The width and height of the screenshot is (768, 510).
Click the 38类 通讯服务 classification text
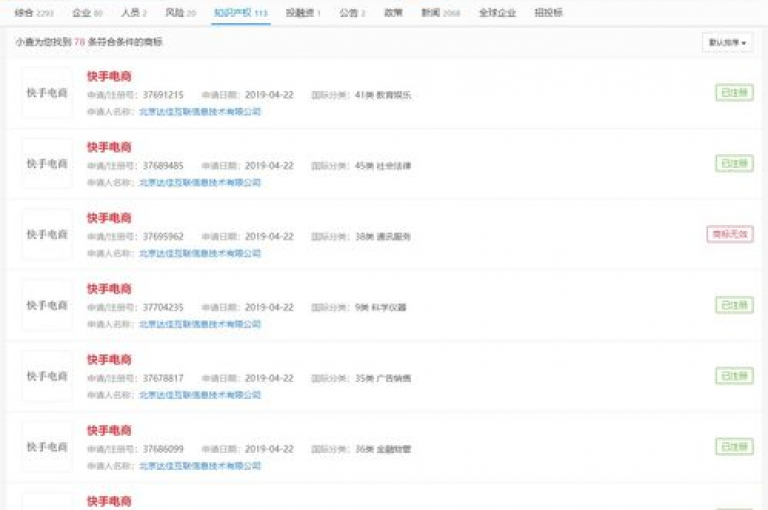tap(383, 237)
